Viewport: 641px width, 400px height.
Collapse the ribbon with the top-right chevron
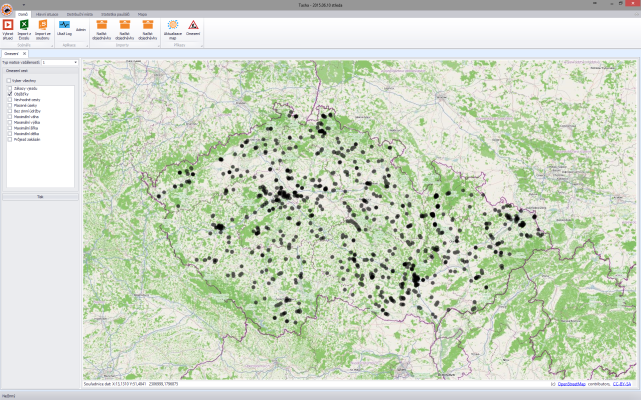[x=636, y=14]
